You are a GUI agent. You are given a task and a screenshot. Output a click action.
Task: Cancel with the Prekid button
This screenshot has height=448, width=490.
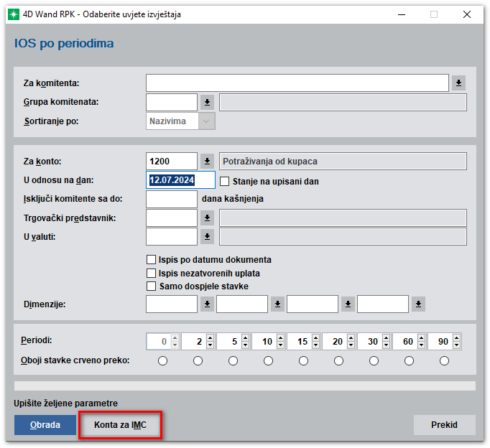tap(444, 425)
